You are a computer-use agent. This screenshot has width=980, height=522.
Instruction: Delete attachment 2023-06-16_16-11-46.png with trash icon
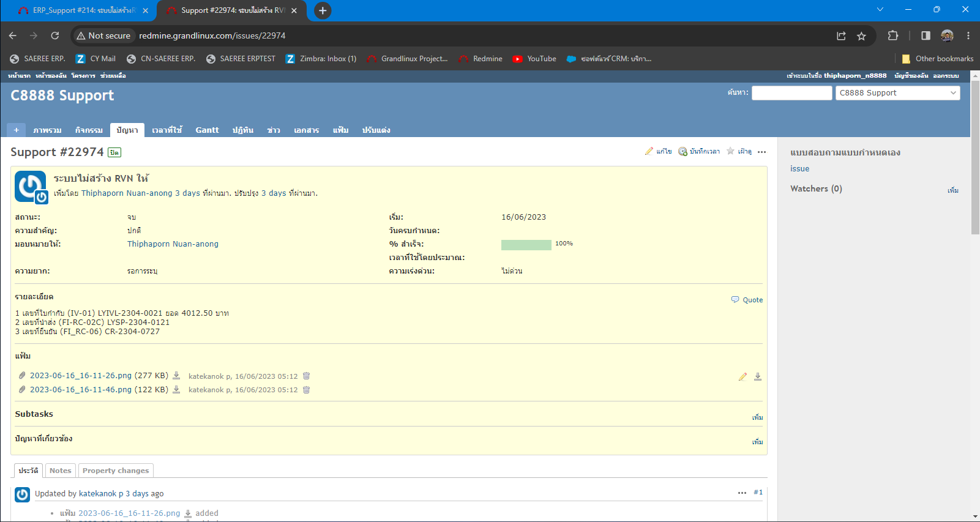pyautogui.click(x=307, y=390)
